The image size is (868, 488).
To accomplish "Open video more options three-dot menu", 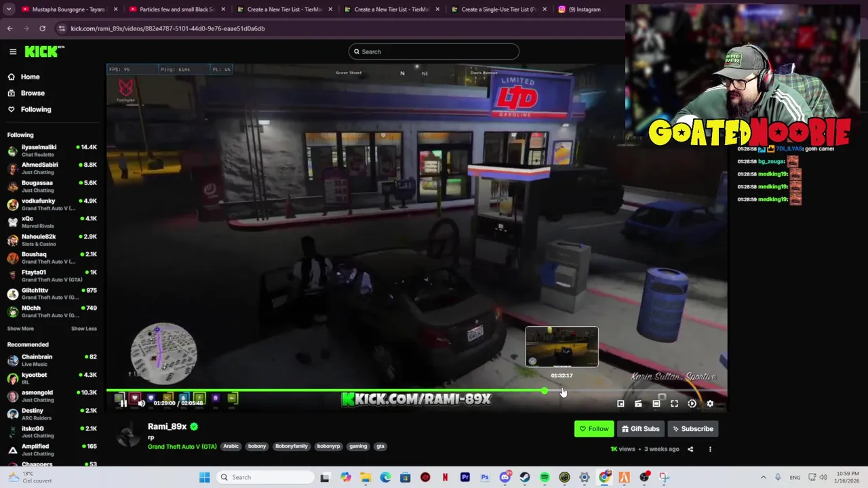I will point(710,449).
